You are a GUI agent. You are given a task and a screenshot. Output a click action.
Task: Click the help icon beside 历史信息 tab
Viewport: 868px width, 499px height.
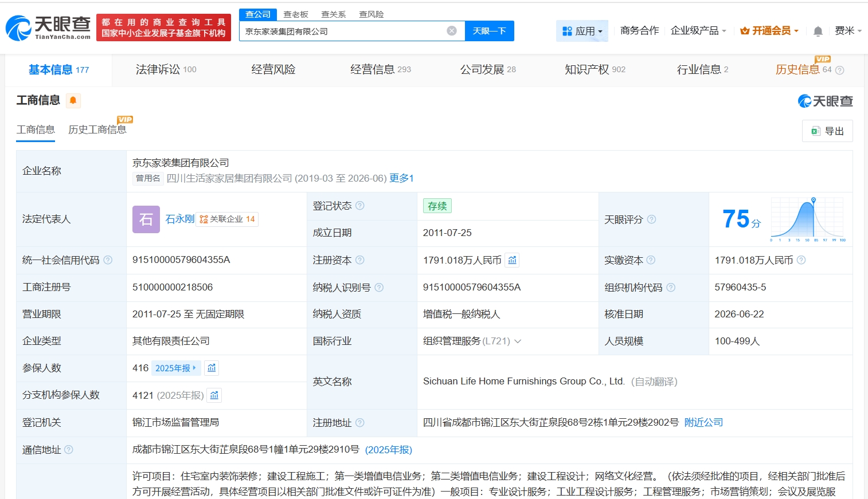coord(840,70)
